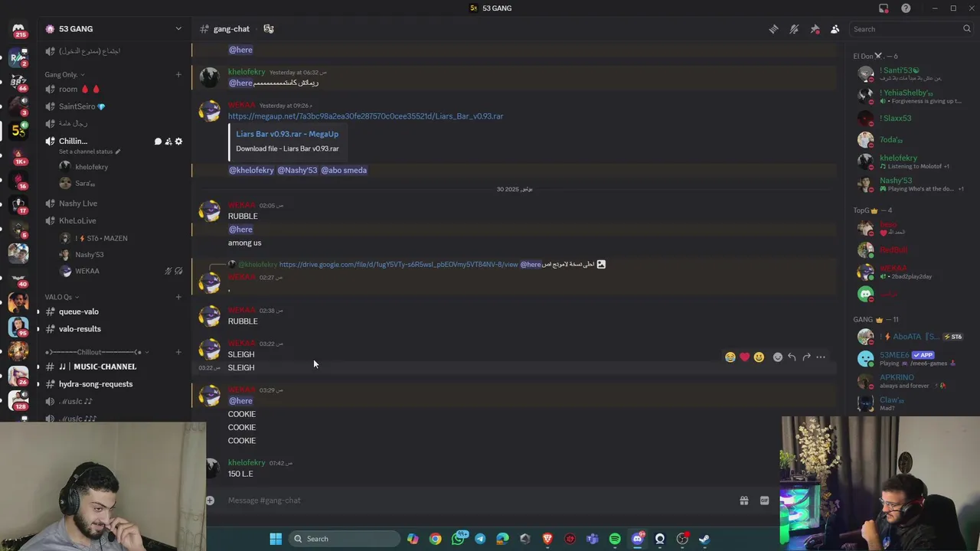
Task: Open Windows Start menu
Action: pyautogui.click(x=276, y=539)
